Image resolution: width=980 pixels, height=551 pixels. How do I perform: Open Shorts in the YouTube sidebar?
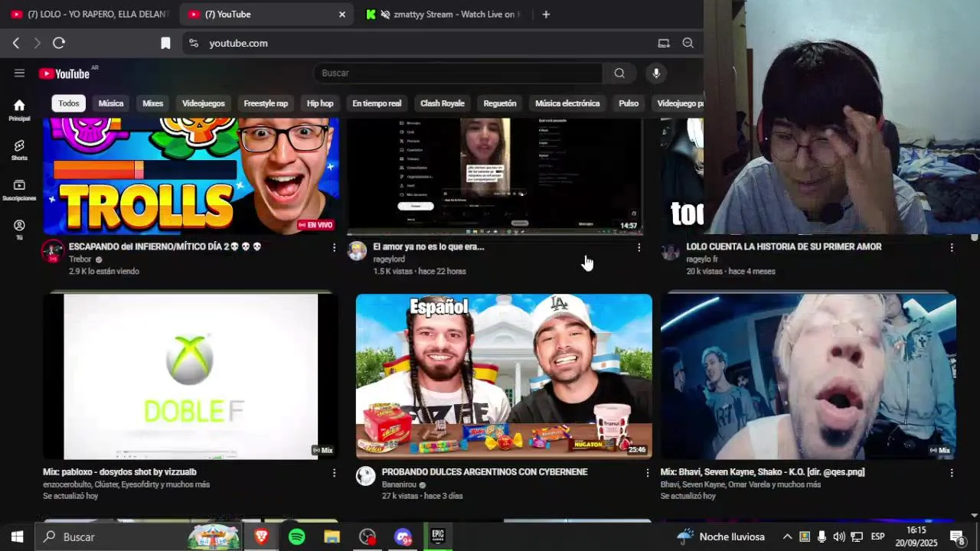[x=19, y=150]
